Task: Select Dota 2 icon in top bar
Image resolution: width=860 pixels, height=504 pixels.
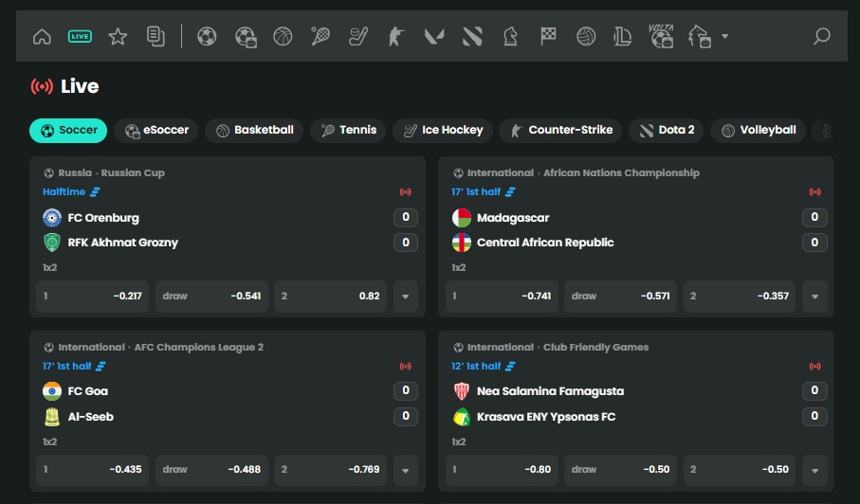Action: [x=472, y=37]
